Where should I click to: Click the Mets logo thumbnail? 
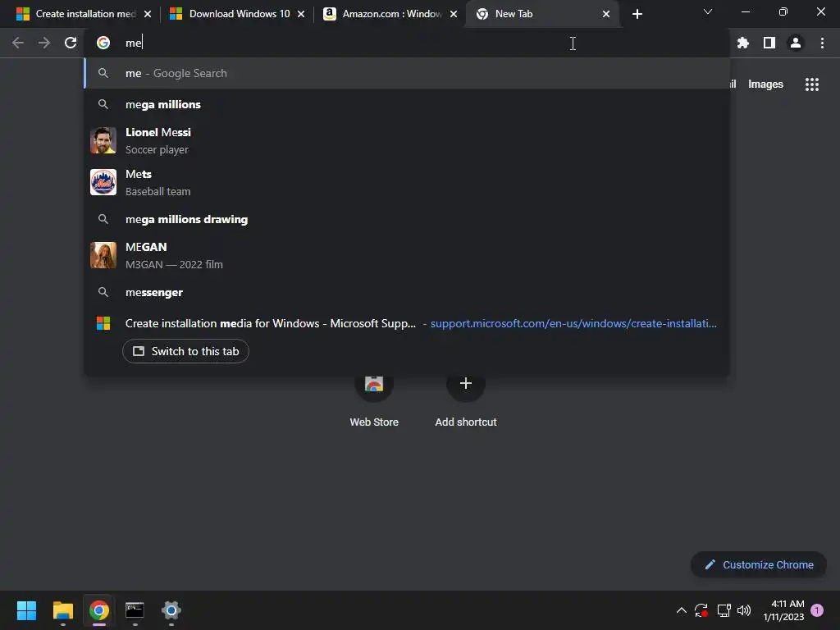[x=103, y=182]
